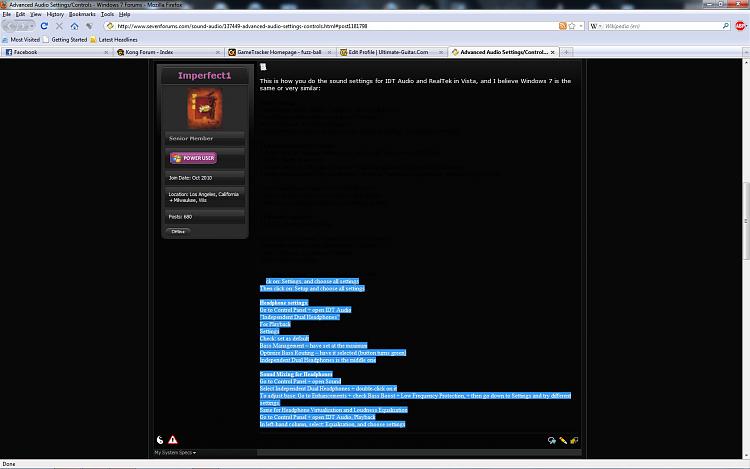Bookmark this page with the star icon
Screen dimensions: 750x469
[x=572, y=26]
